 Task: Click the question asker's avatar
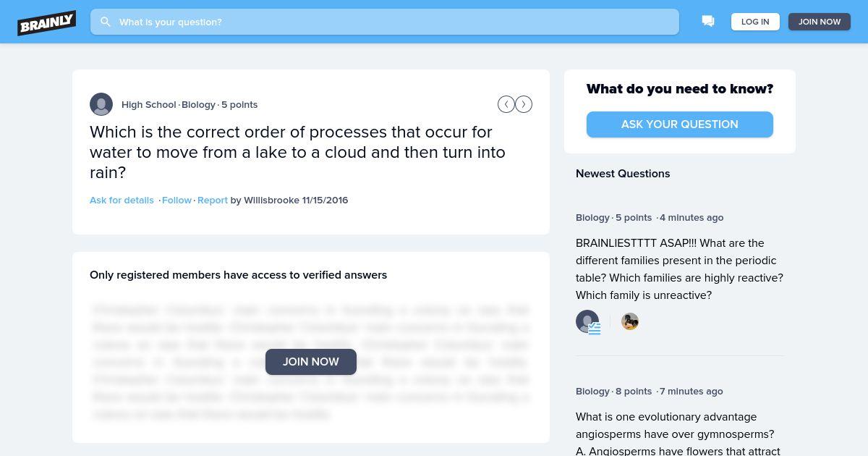[x=101, y=104]
